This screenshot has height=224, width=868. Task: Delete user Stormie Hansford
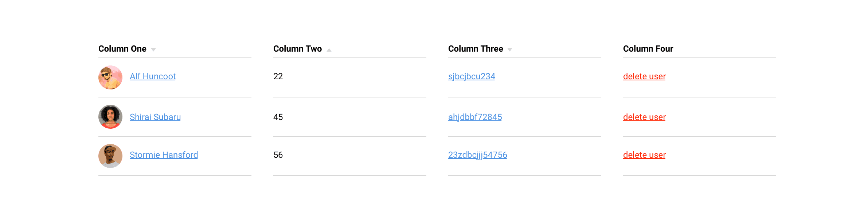[644, 155]
